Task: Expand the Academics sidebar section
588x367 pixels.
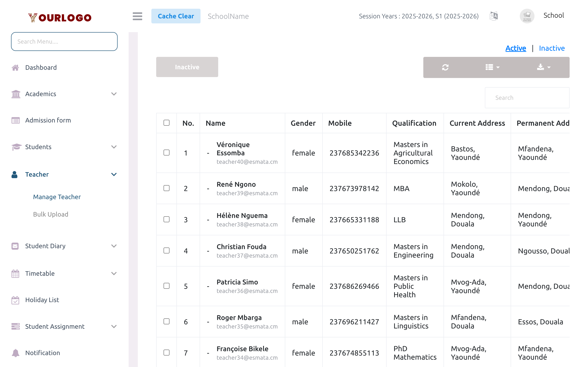Action: click(x=114, y=94)
